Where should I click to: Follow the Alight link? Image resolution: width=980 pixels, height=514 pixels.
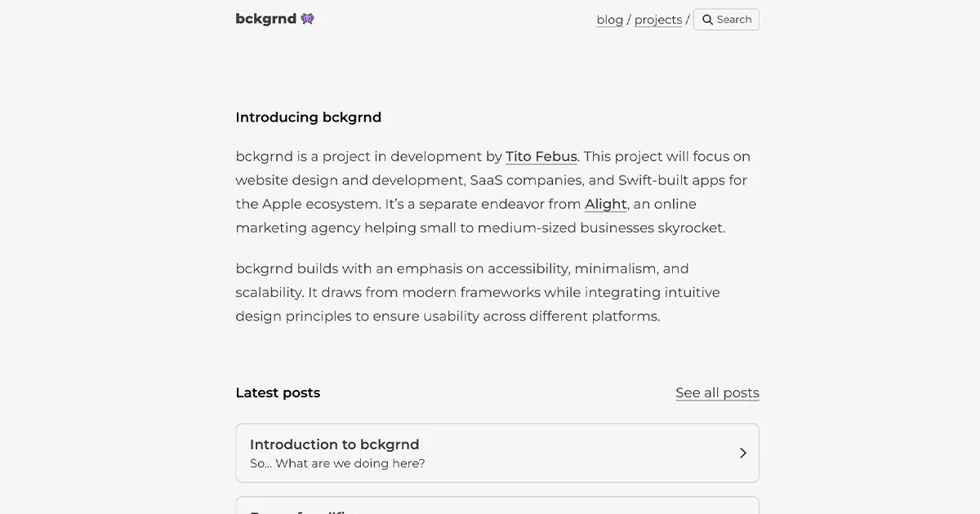coord(606,204)
